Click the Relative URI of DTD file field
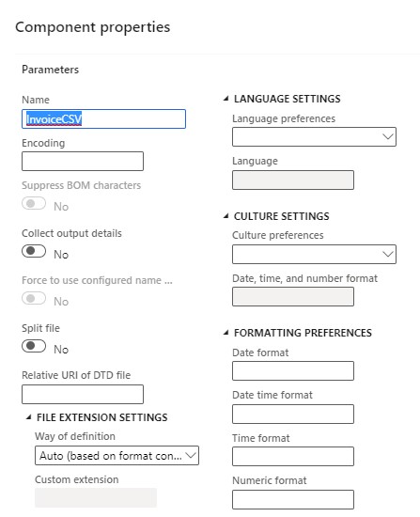The image size is (420, 517). [83, 394]
